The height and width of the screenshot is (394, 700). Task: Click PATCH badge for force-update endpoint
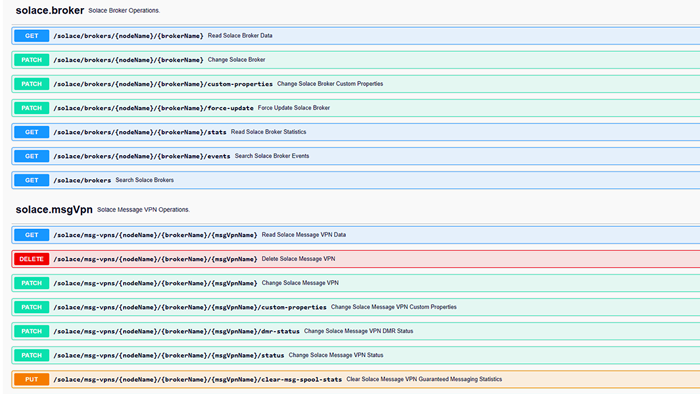(x=31, y=108)
